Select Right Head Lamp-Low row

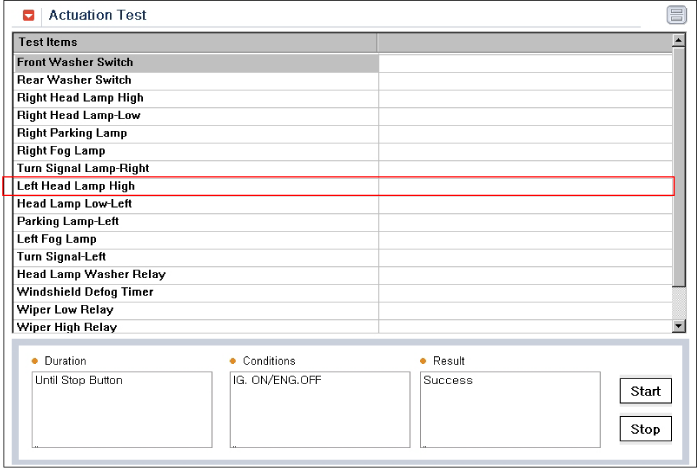pyautogui.click(x=343, y=116)
